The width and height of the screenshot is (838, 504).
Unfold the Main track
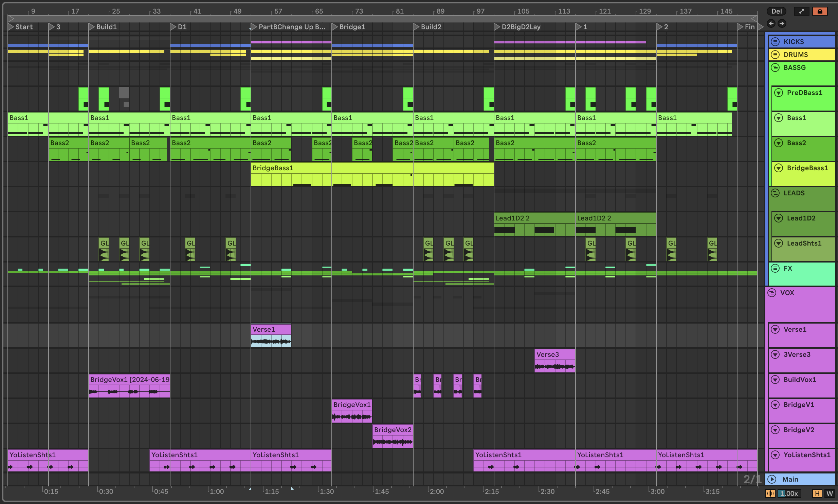click(x=772, y=479)
